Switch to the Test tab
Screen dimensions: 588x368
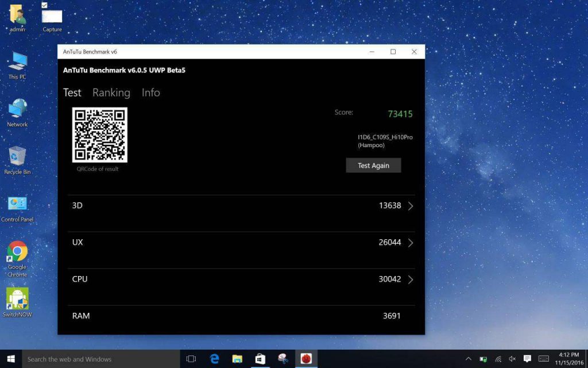click(x=72, y=93)
